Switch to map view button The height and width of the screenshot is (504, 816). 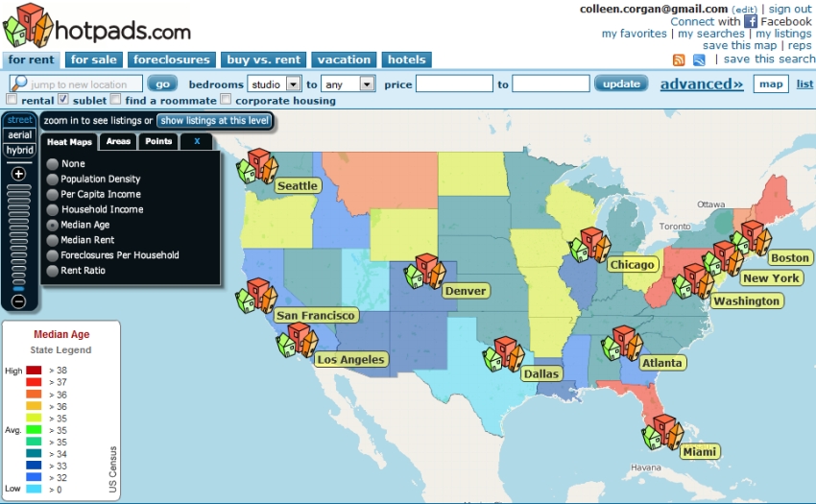pyautogui.click(x=771, y=84)
